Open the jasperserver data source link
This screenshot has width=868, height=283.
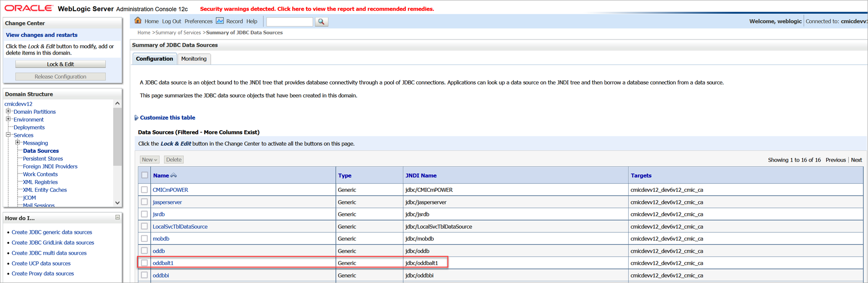tap(167, 202)
